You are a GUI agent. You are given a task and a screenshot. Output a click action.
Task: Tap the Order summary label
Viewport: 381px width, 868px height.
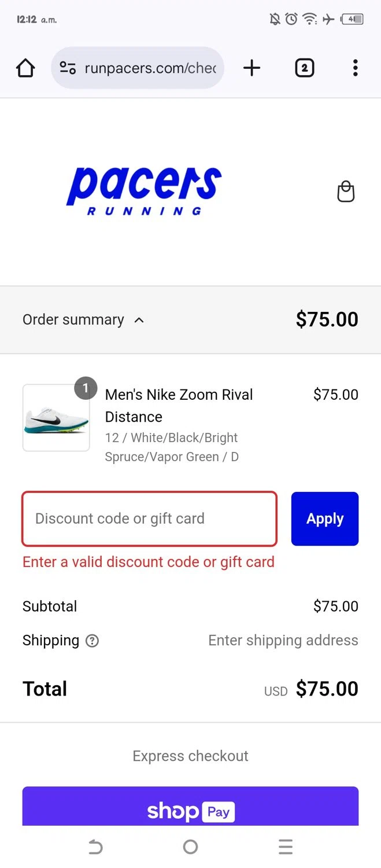[73, 320]
